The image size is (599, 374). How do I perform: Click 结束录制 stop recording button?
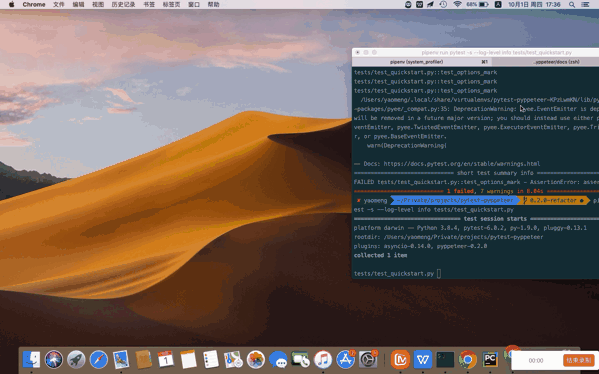pyautogui.click(x=579, y=360)
